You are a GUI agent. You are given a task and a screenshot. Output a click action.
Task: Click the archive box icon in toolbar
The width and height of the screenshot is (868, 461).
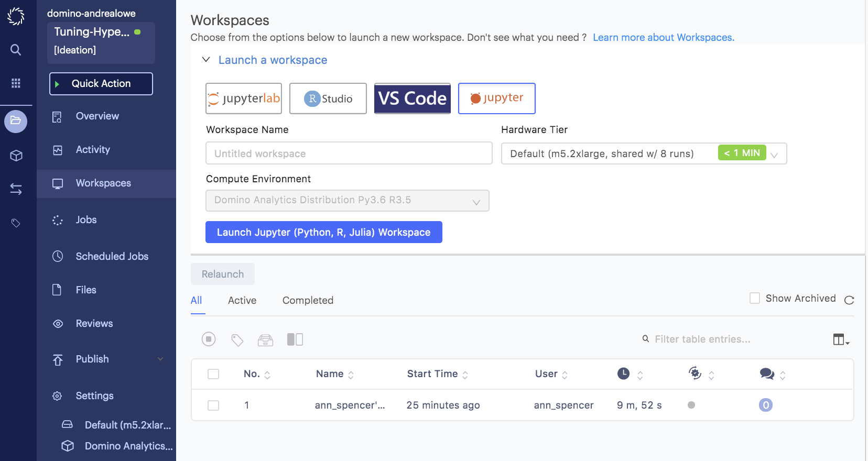[266, 340]
